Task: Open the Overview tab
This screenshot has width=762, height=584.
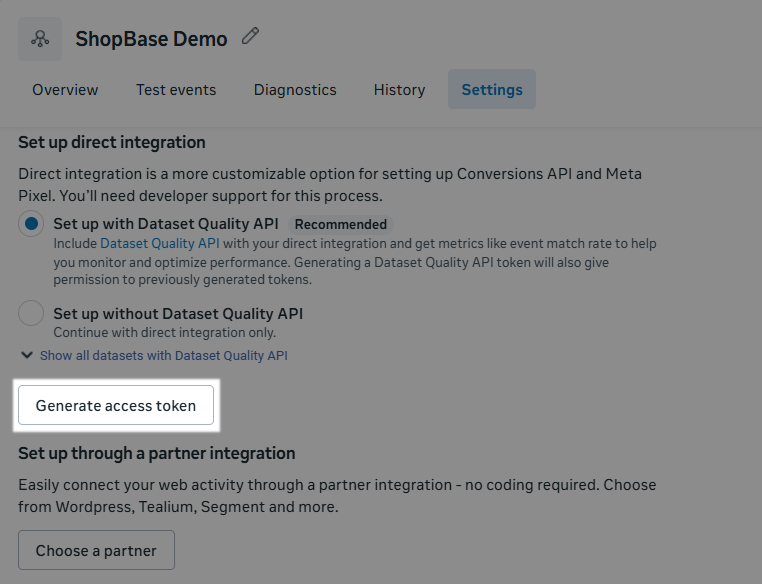Action: coord(65,90)
